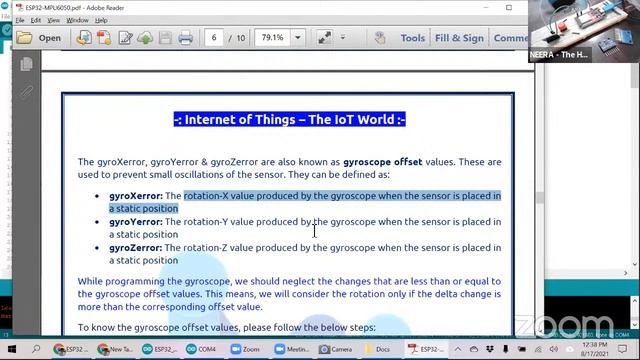Click the page title Internet of Things heading
The width and height of the screenshot is (640, 360).
289,119
